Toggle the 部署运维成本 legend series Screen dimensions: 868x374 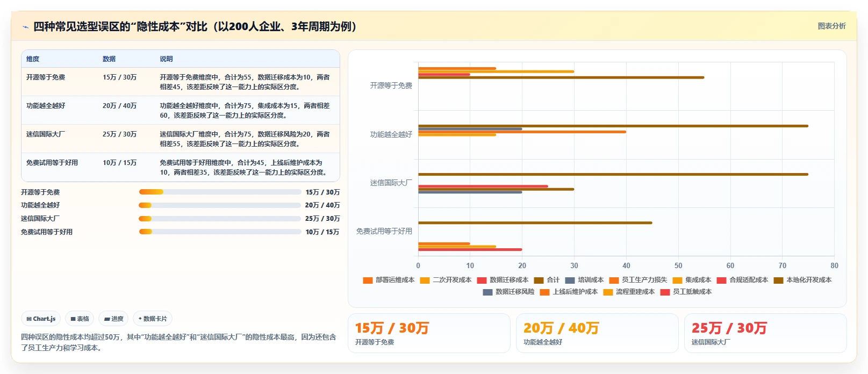(x=389, y=280)
